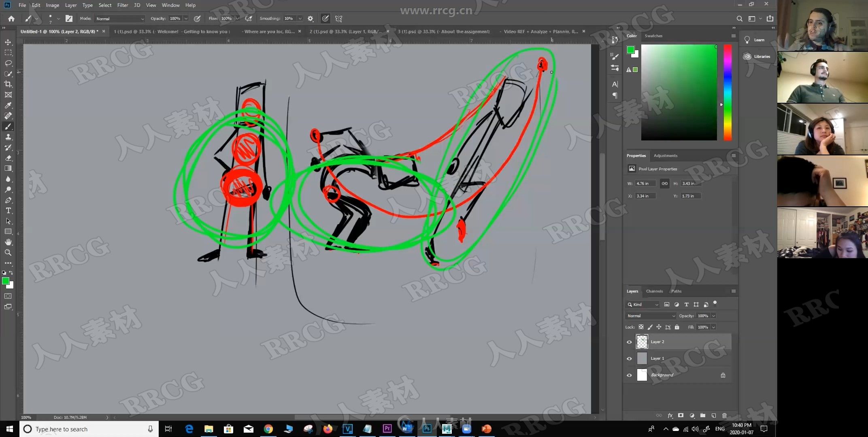Open layer style fx icon
The width and height of the screenshot is (868, 437).
tap(670, 416)
